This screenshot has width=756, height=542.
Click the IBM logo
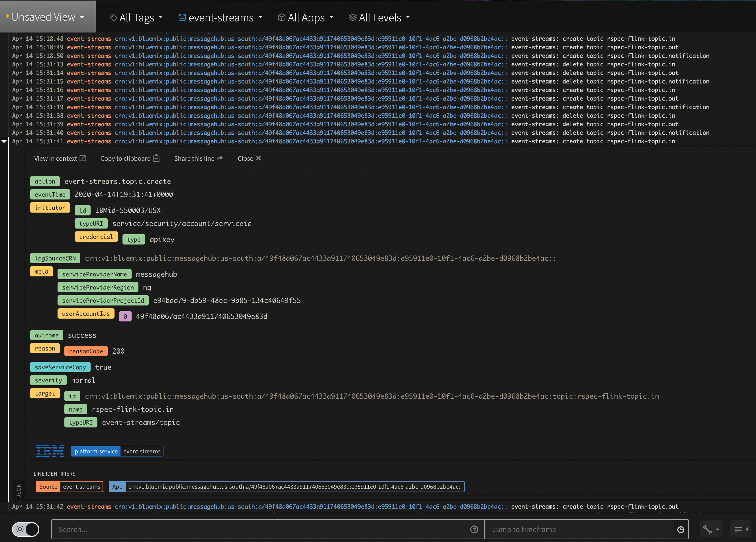pos(50,451)
